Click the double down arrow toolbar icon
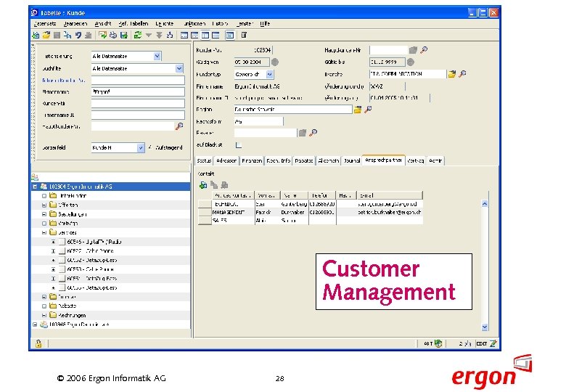The height and width of the screenshot is (392, 566). [x=159, y=35]
